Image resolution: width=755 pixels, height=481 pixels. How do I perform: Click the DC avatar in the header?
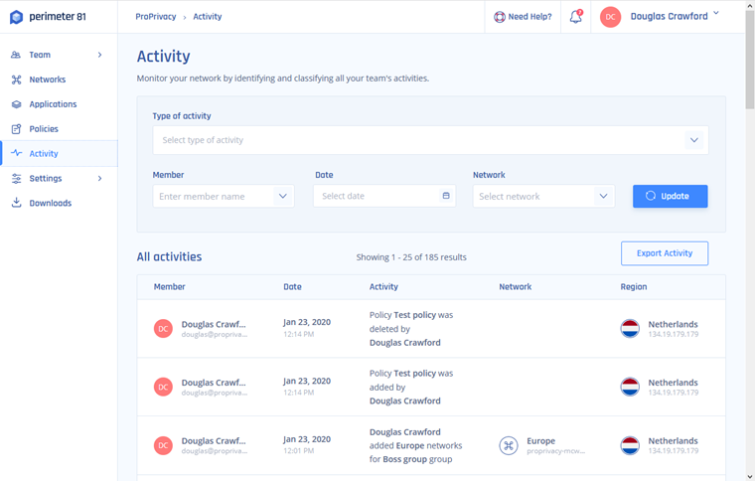click(610, 17)
